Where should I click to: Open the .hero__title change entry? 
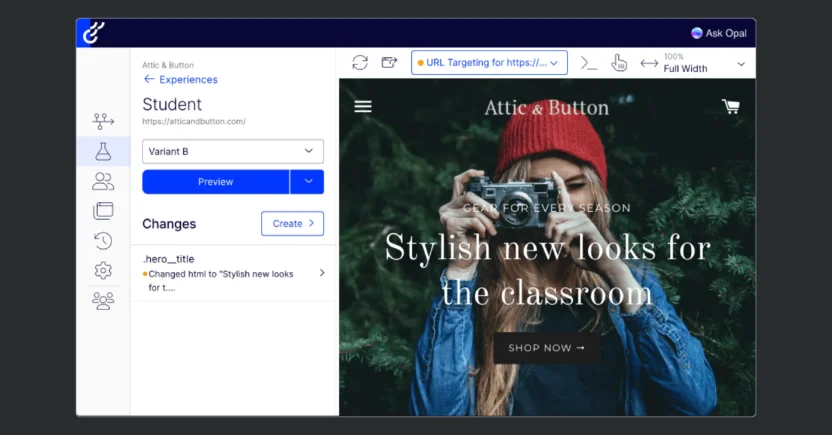click(233, 273)
